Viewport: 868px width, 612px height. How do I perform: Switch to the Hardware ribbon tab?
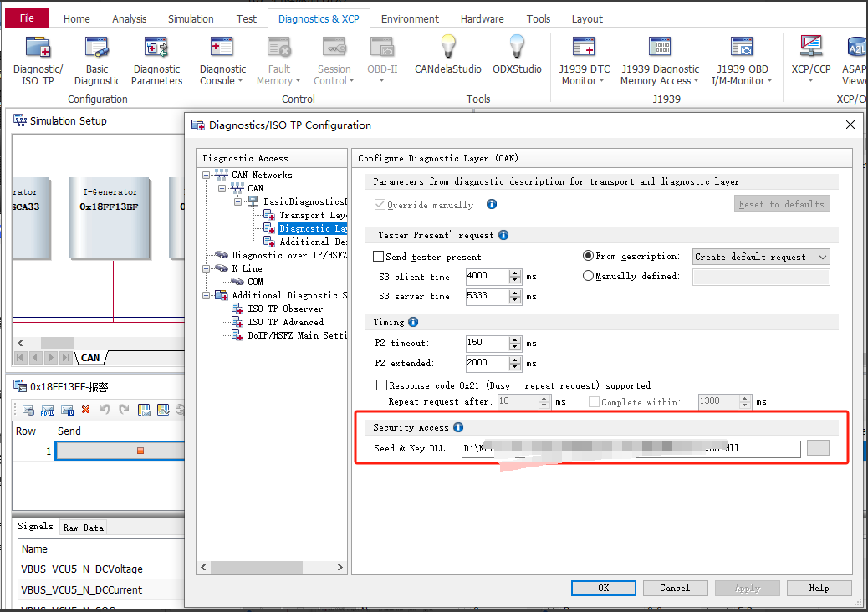tap(483, 19)
